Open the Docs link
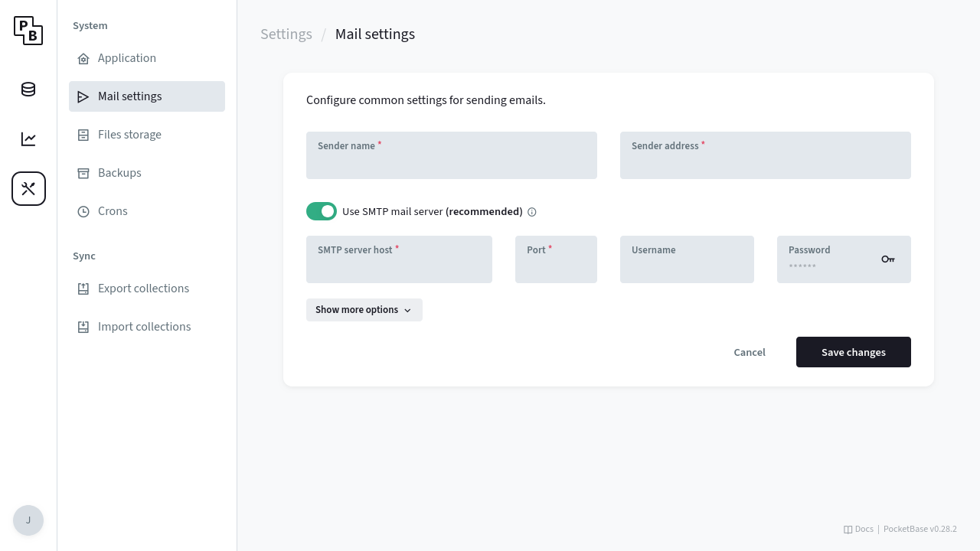This screenshot has height=551, width=980. (859, 529)
